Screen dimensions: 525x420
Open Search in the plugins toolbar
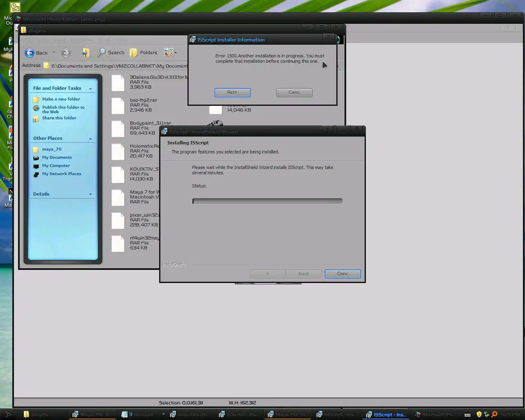pyautogui.click(x=111, y=52)
